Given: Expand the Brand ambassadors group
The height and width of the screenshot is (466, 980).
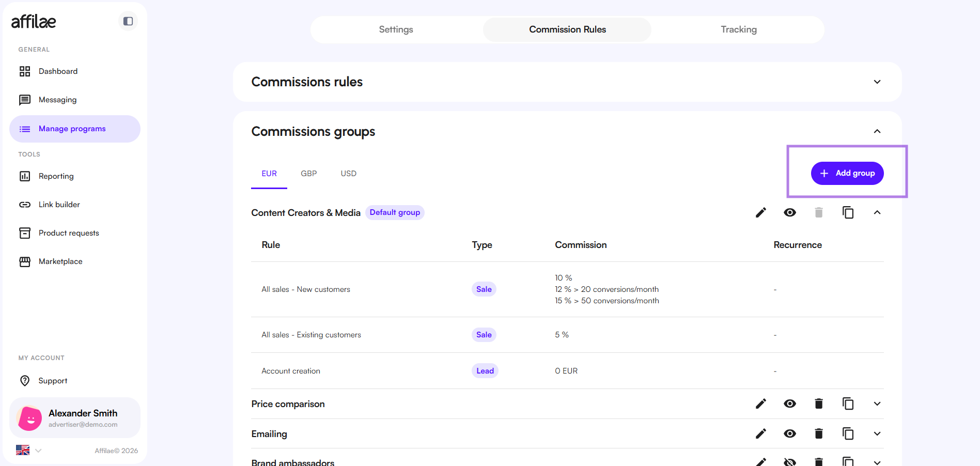Looking at the screenshot, I should click(x=877, y=462).
